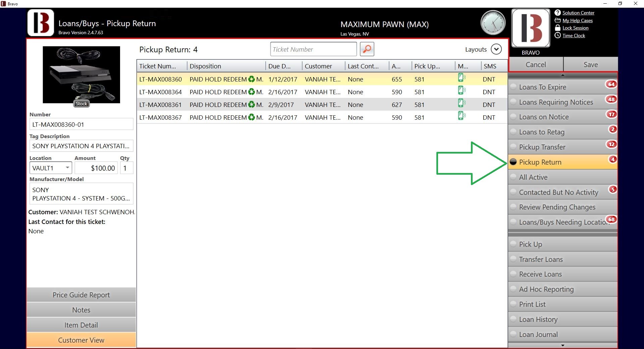Click the 5 badge on Contacted But No Activity
The width and height of the screenshot is (644, 349).
tap(613, 189)
